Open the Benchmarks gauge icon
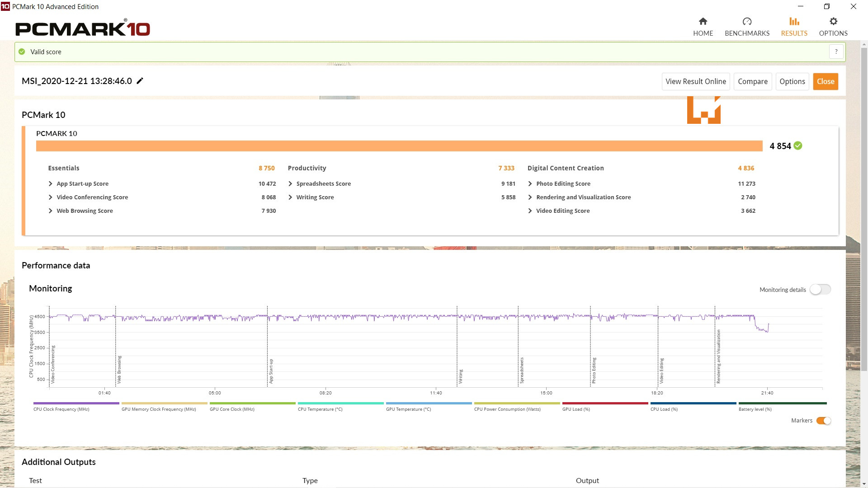The width and height of the screenshot is (868, 488). (x=747, y=21)
